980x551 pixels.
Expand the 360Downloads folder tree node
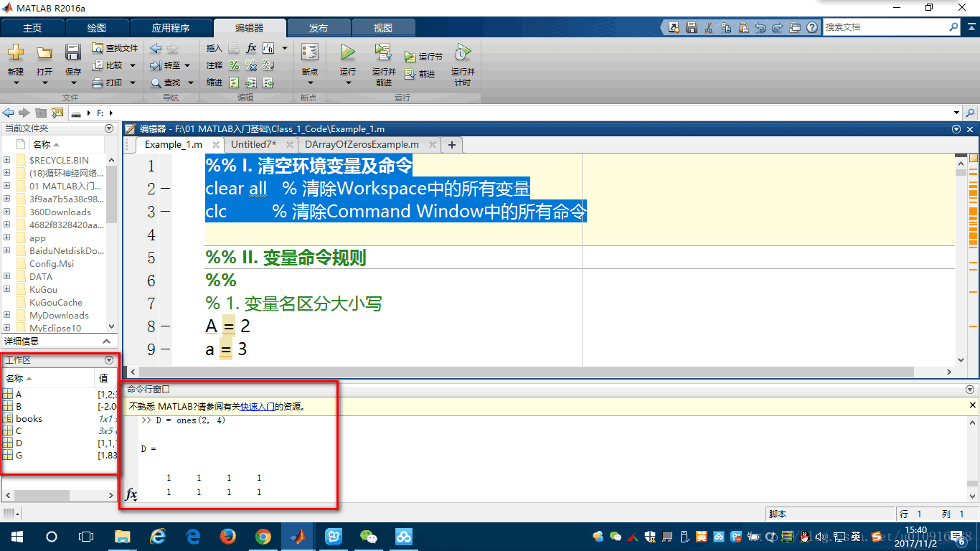pyautogui.click(x=7, y=212)
